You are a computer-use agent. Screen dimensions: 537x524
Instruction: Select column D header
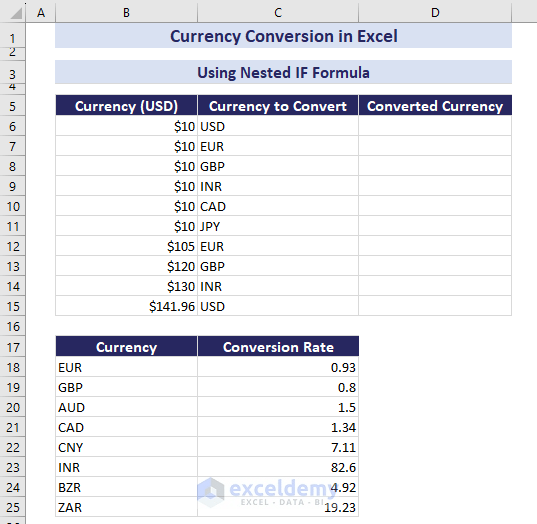pyautogui.click(x=435, y=13)
